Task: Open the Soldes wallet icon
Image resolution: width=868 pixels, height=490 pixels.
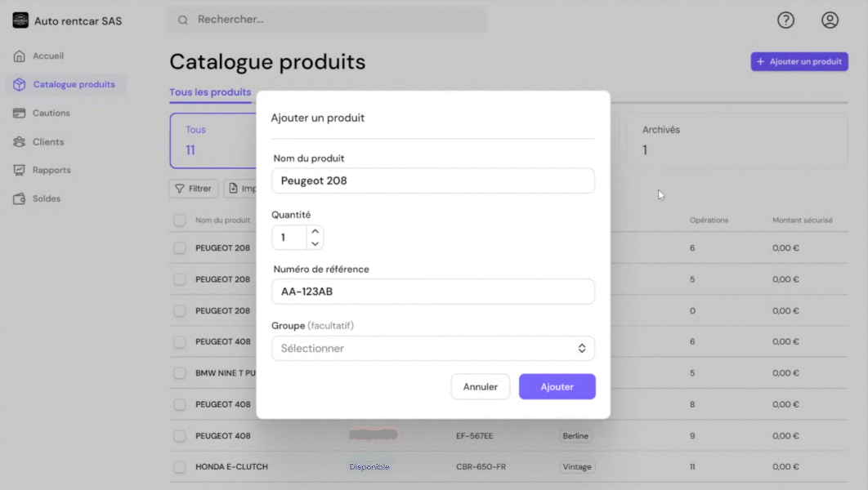Action: (20, 199)
